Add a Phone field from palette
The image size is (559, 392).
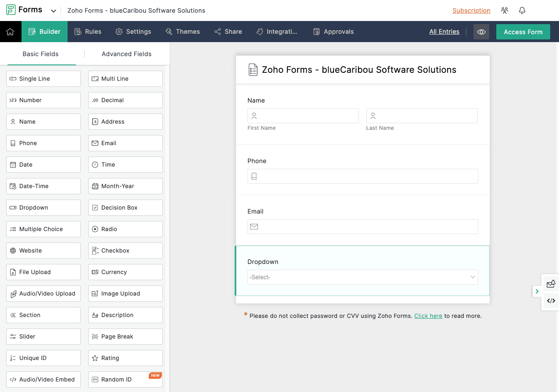click(43, 143)
